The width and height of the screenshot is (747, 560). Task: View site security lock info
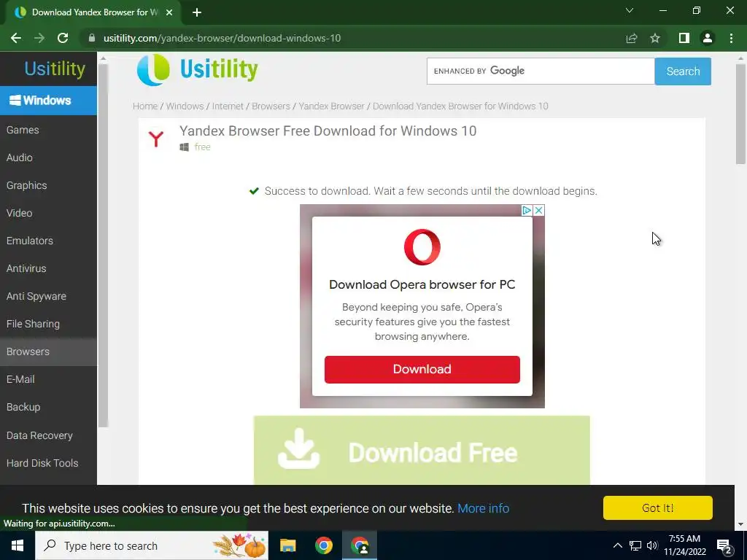pos(92,38)
